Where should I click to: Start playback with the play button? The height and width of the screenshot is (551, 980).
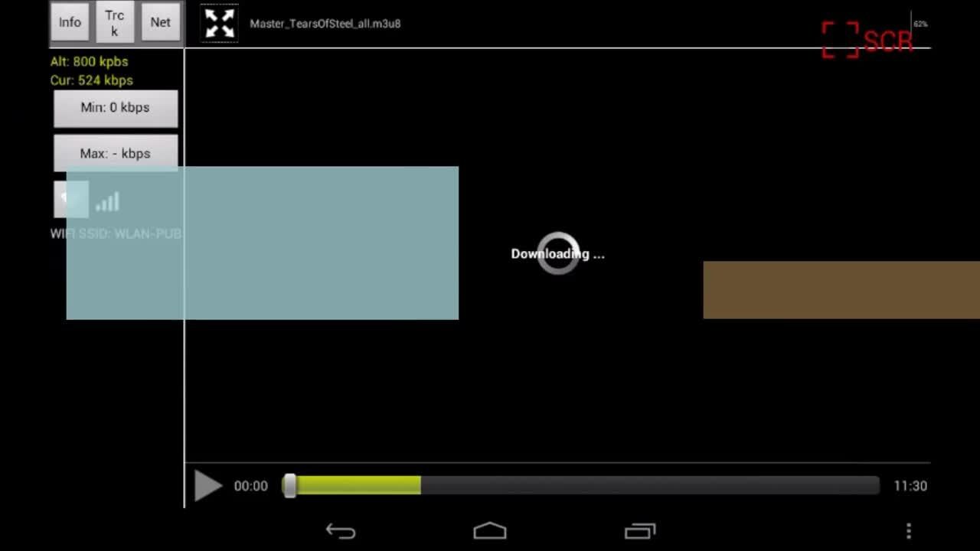tap(208, 485)
